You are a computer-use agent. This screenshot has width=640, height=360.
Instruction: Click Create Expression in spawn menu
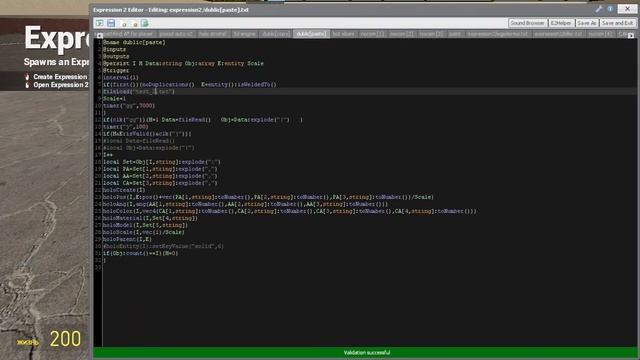60,77
